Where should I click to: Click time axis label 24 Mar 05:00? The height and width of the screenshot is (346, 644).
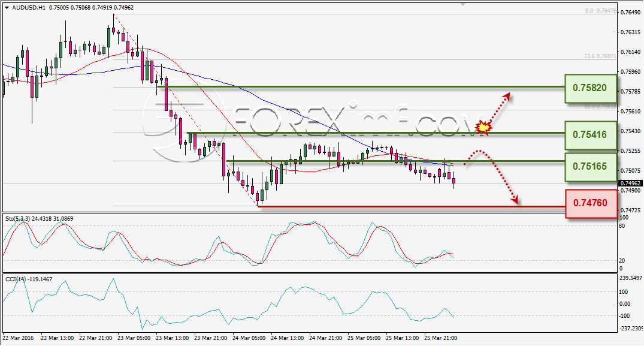pos(249,338)
